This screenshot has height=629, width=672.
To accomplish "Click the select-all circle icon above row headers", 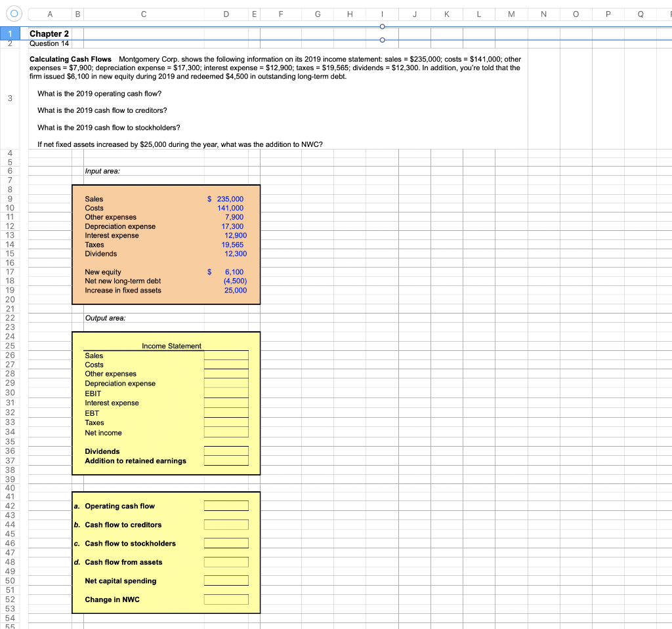I will pyautogui.click(x=13, y=13).
